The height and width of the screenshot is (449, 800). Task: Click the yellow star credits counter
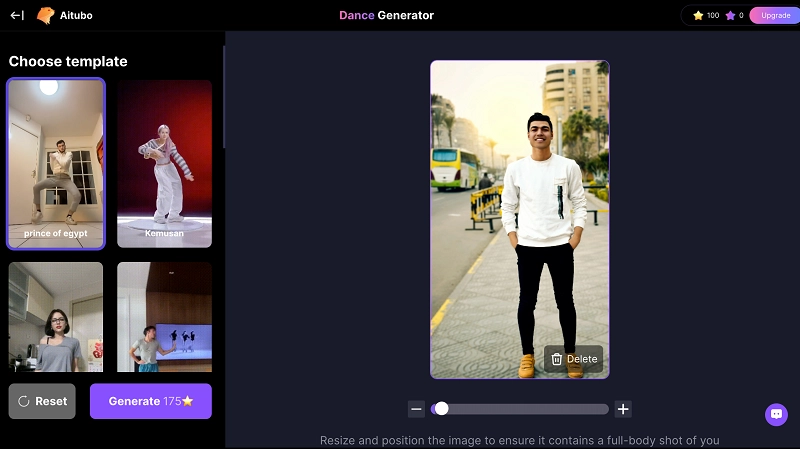[x=705, y=15]
